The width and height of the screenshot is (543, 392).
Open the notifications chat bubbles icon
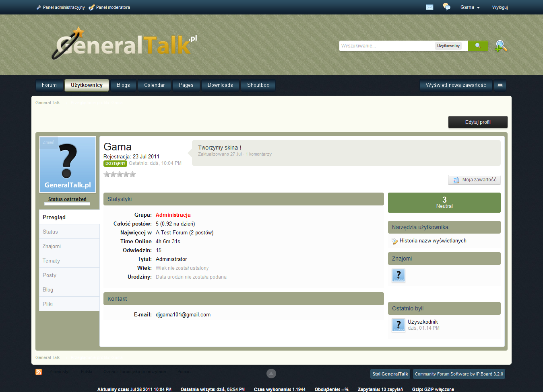click(446, 7)
